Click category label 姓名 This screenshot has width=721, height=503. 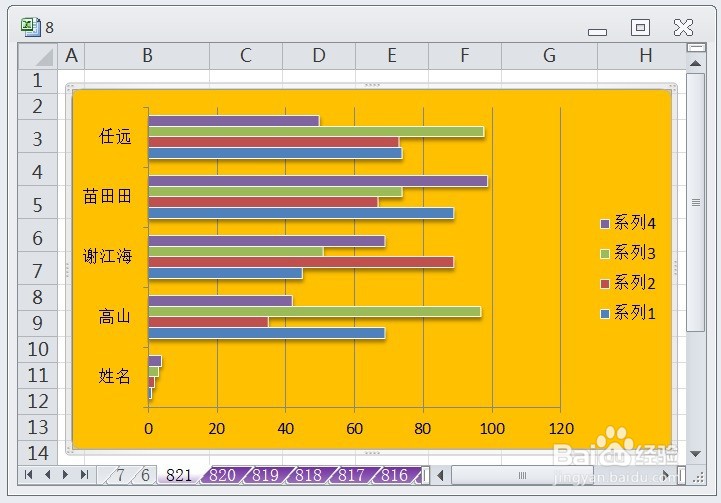[x=115, y=376]
